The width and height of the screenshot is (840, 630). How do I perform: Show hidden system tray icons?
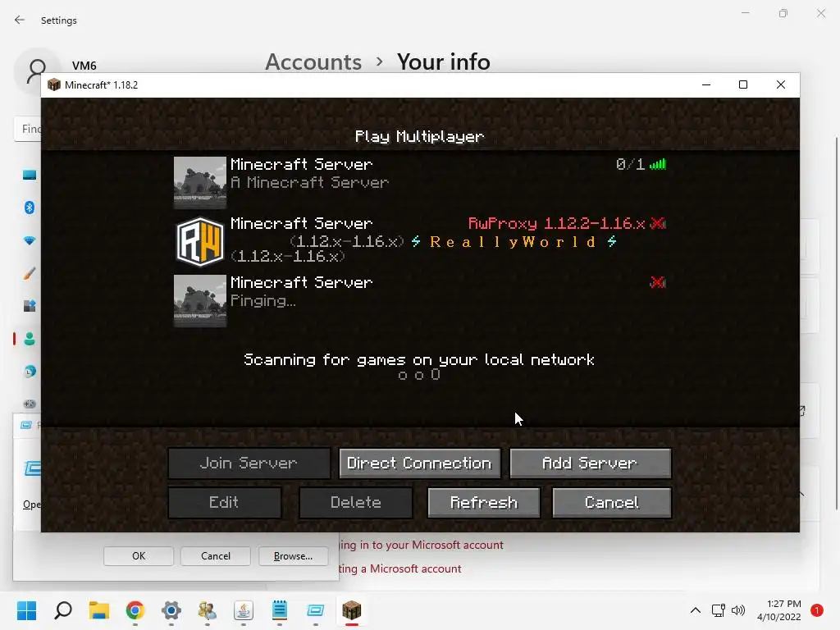click(696, 610)
